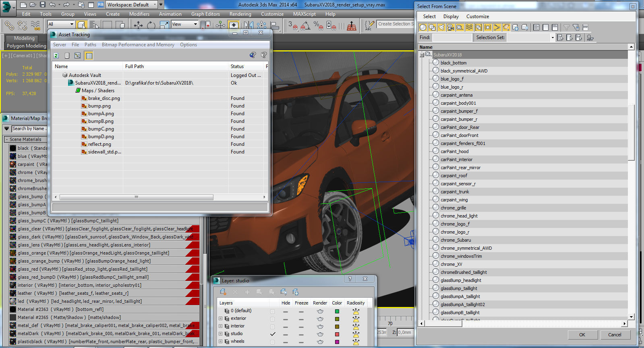This screenshot has height=348, width=644.
Task: Click color swatch of studio layer
Action: coord(337,334)
